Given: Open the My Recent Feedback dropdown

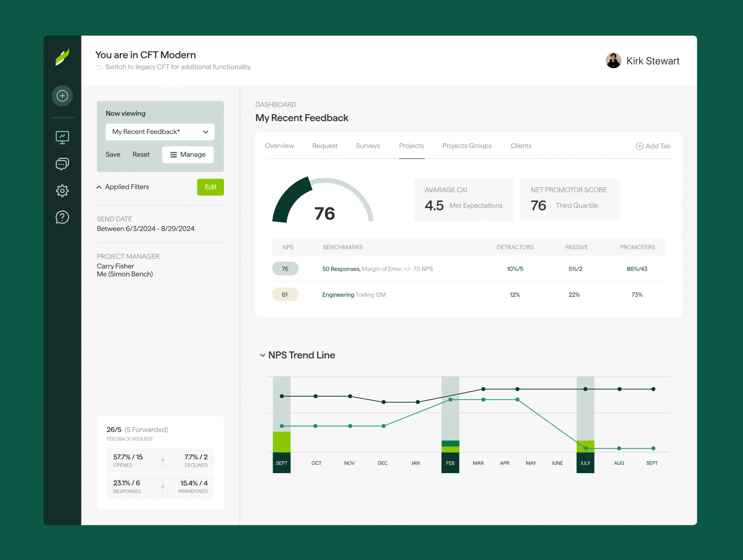Looking at the screenshot, I should point(159,132).
